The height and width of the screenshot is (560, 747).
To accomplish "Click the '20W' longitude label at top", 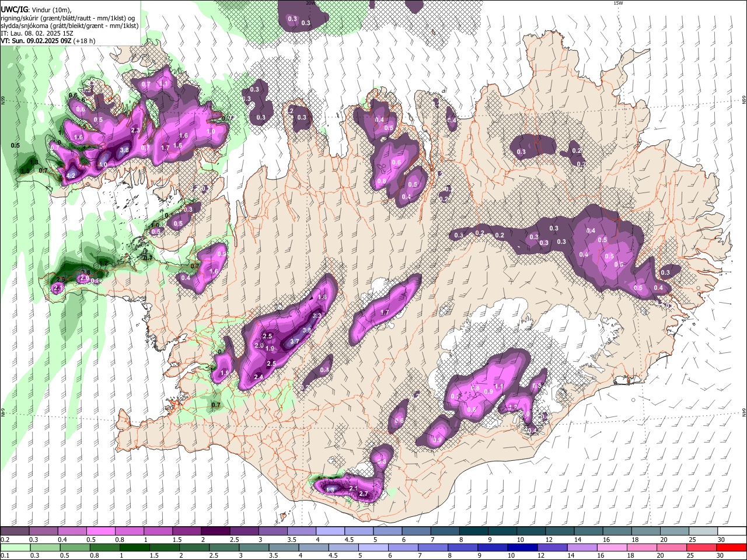I will pos(310,3).
